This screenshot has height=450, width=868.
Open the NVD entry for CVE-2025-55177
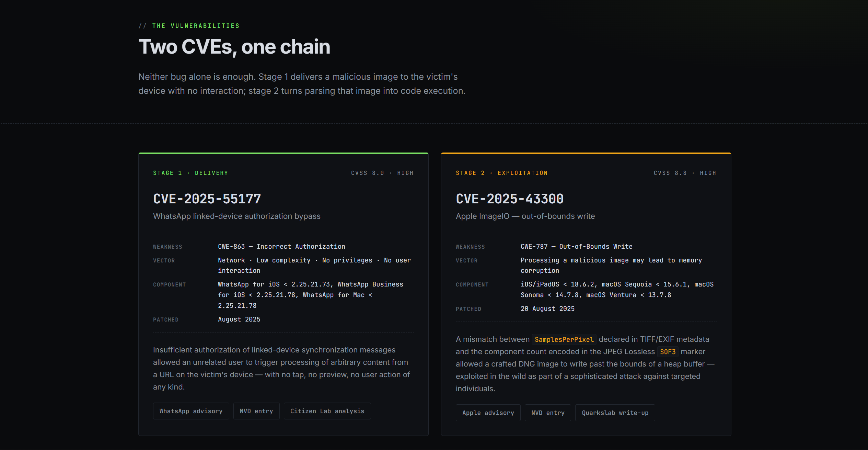[x=256, y=411]
